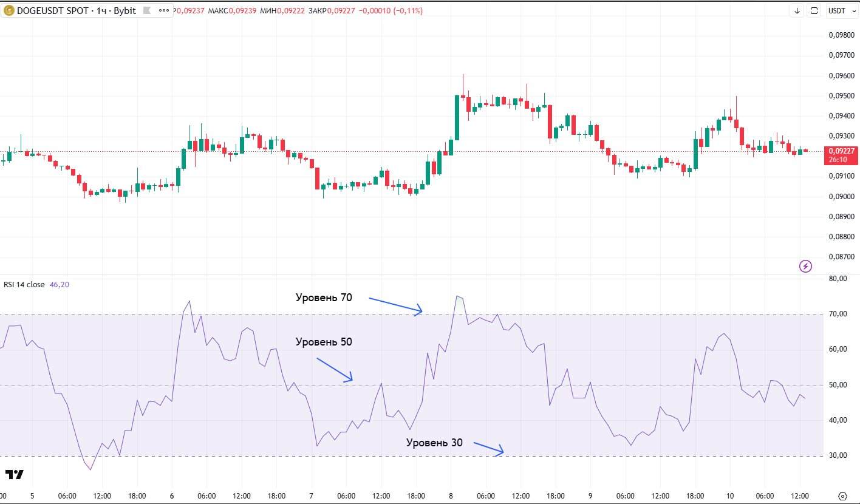
Task: Click the flag icon next to Bybit
Action: tap(147, 11)
